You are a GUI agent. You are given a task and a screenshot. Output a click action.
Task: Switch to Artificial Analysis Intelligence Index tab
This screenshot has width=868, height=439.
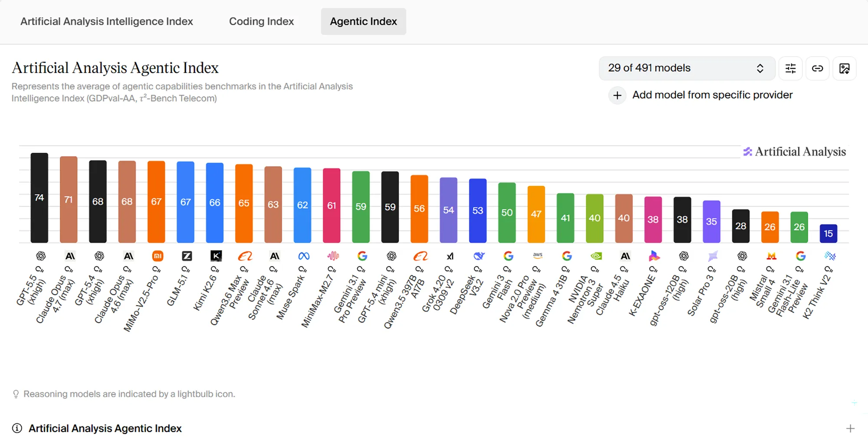click(107, 21)
